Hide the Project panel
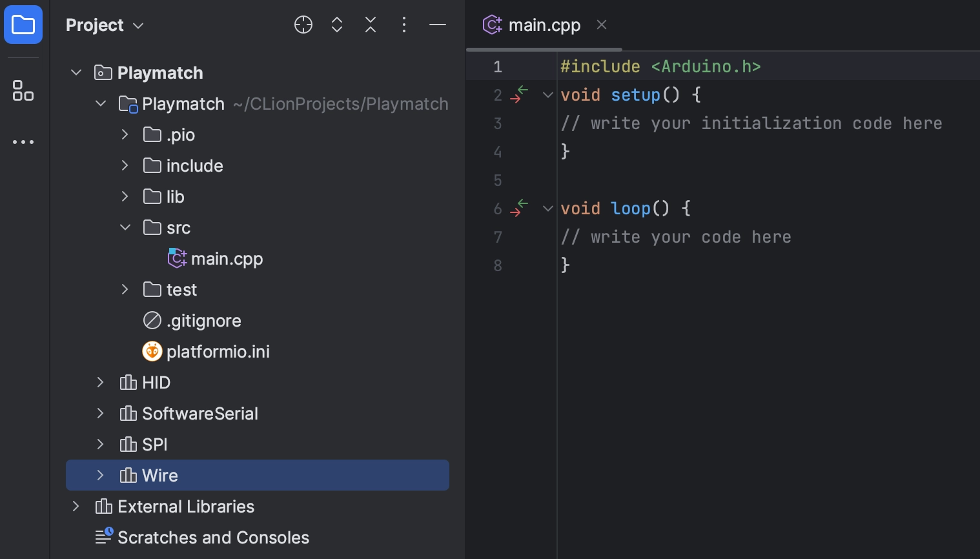The width and height of the screenshot is (980, 559). coord(438,25)
